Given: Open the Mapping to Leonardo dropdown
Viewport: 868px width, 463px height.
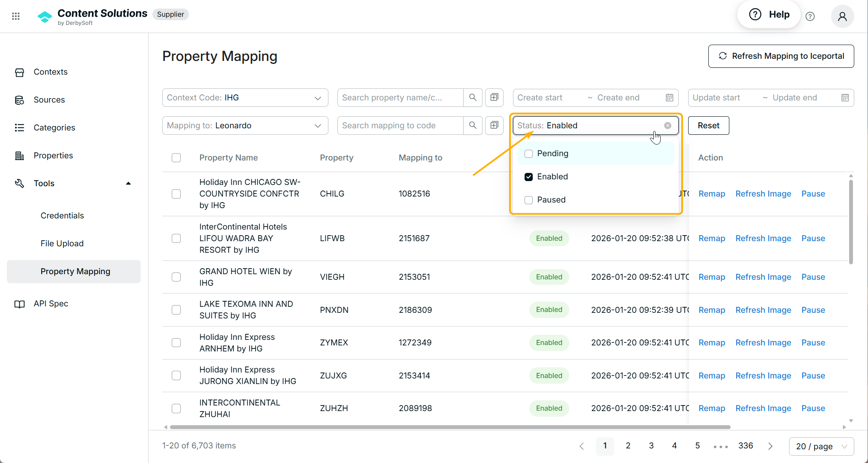Looking at the screenshot, I should [x=245, y=125].
